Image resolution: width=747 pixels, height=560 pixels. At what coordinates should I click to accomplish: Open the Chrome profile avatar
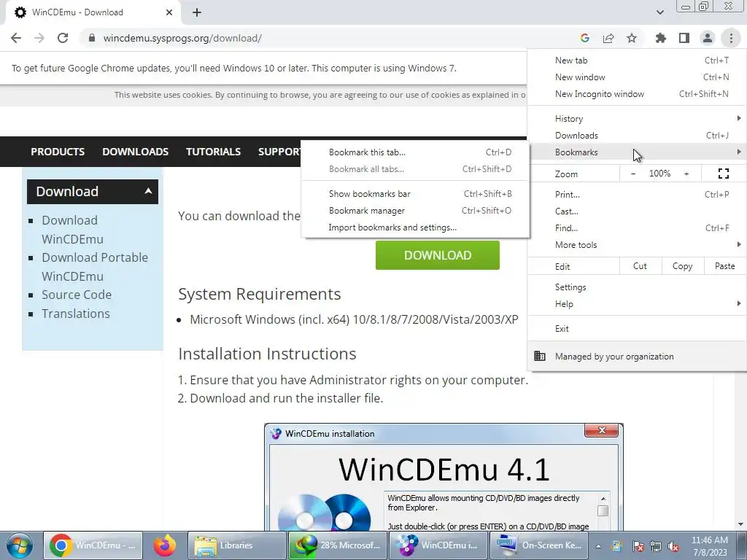(x=708, y=38)
